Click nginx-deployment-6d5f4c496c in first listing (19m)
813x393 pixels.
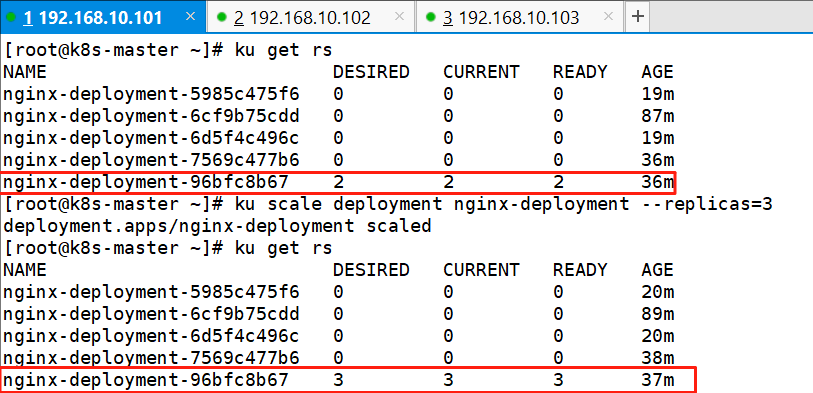coord(151,138)
